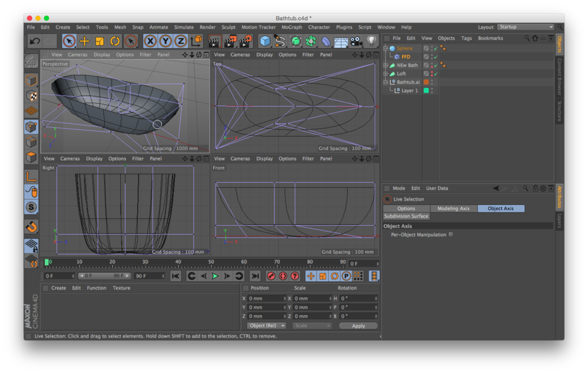Click the home icon in Object Manager header
Screen dimensions: 588x374
point(535,38)
